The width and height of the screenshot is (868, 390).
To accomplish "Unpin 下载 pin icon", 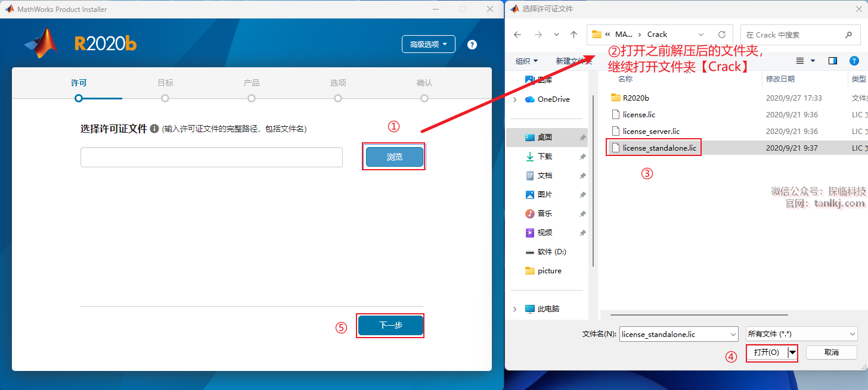I will pyautogui.click(x=582, y=157).
